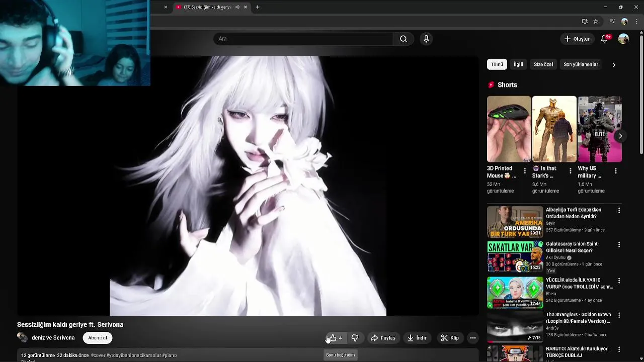Click Akıl Oyunu channel name
644x362 pixels.
(x=556, y=257)
